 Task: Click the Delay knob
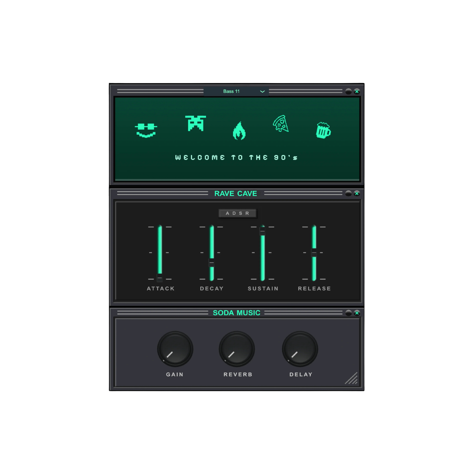pos(300,349)
